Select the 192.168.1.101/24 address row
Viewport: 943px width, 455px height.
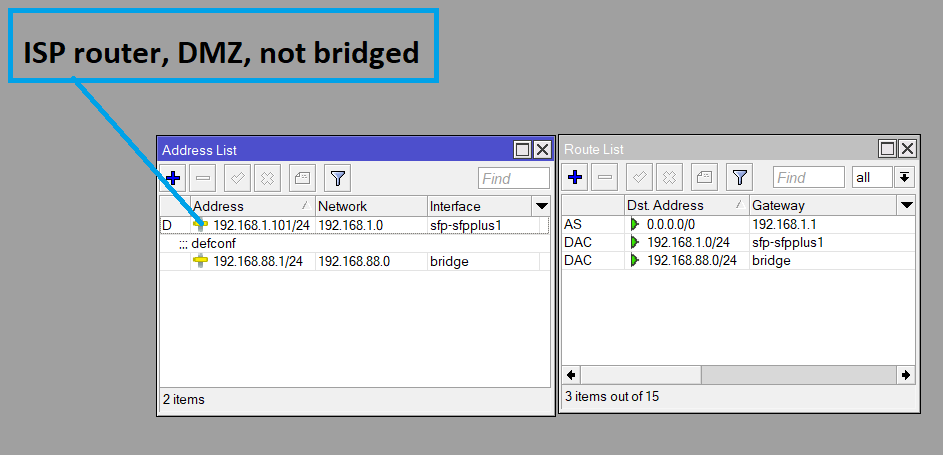[354, 225]
